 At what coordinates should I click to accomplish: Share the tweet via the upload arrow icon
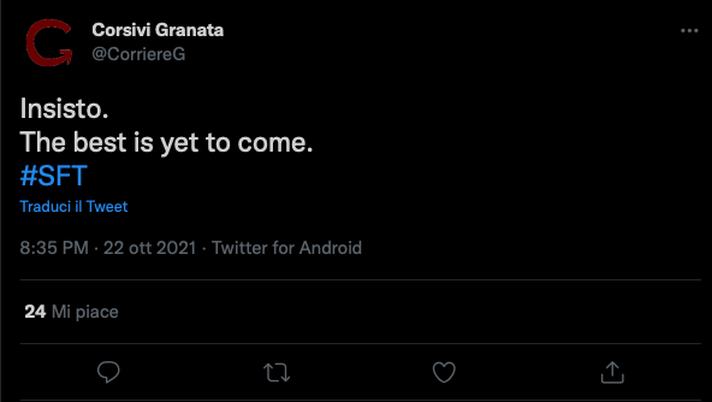coord(611,372)
